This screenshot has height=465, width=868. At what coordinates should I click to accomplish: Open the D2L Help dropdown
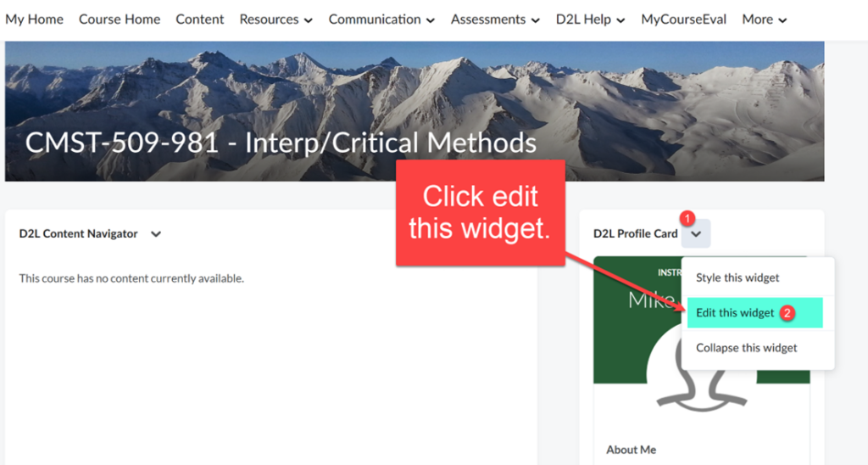click(x=590, y=20)
